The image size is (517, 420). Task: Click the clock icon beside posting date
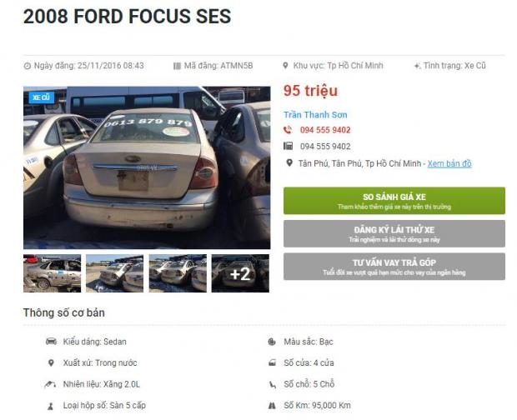(x=27, y=66)
